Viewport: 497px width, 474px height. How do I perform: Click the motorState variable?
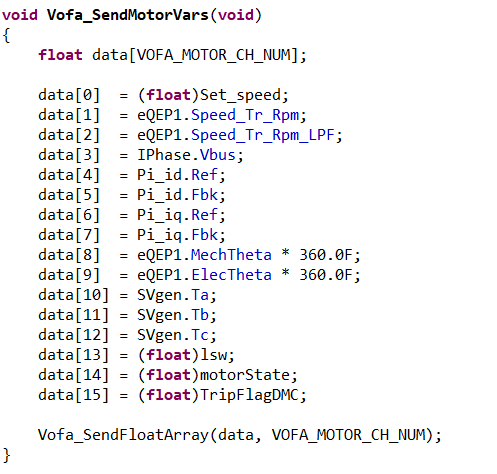(x=245, y=375)
